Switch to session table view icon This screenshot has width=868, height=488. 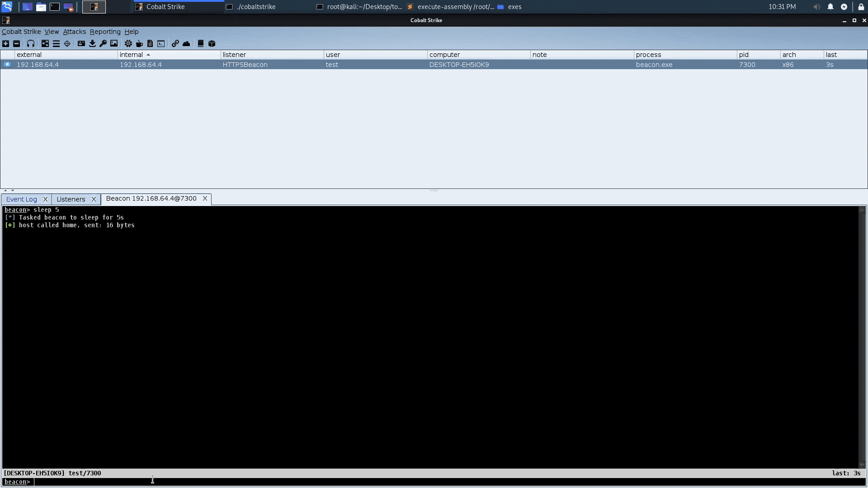coord(56,44)
